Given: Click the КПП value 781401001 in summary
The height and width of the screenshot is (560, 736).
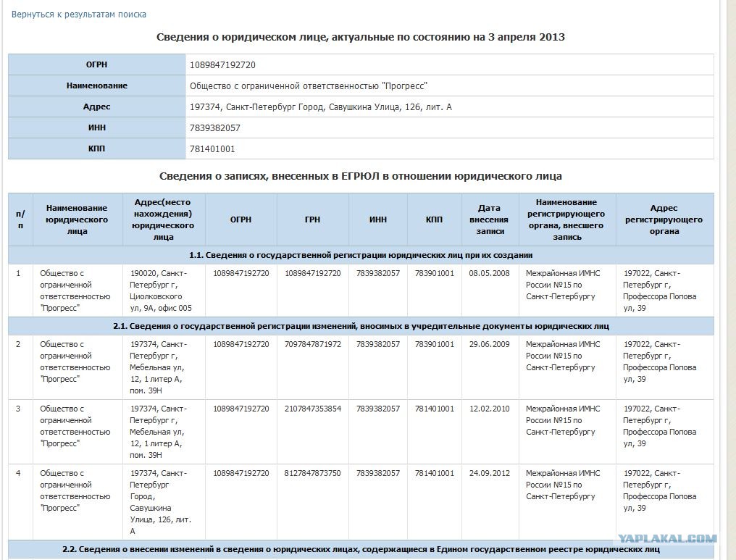Looking at the screenshot, I should coord(212,149).
